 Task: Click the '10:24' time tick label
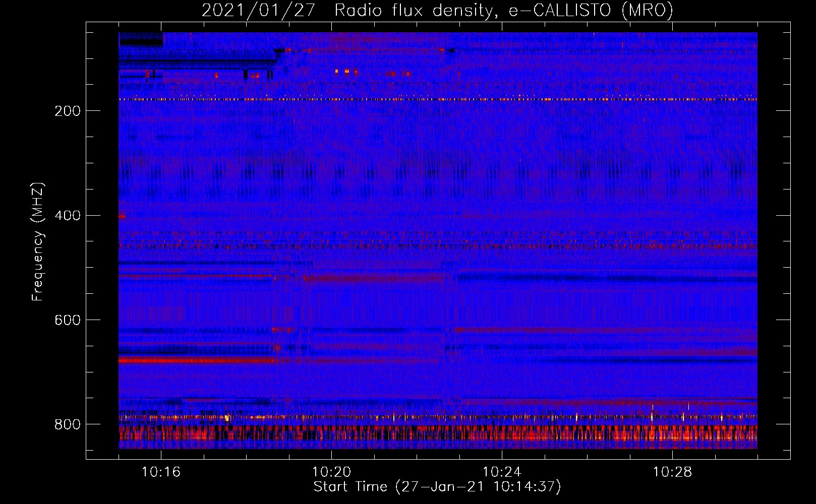(x=502, y=472)
